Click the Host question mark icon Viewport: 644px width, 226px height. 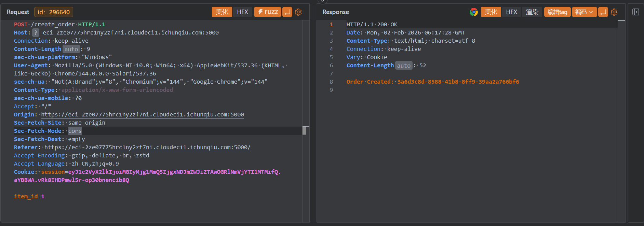(36, 33)
